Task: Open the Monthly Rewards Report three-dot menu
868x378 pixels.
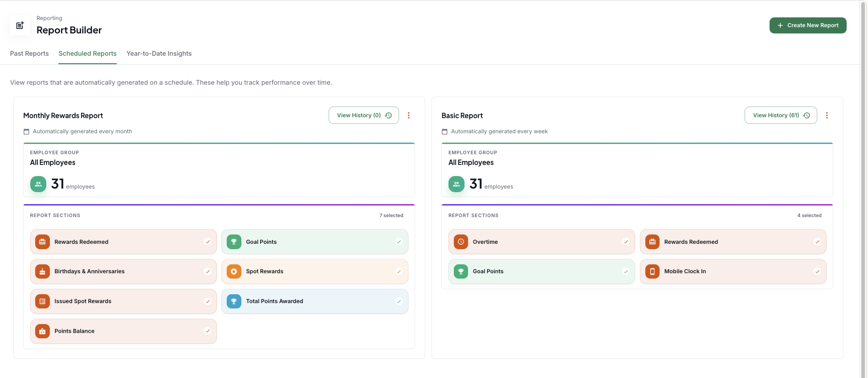Action: click(x=409, y=115)
